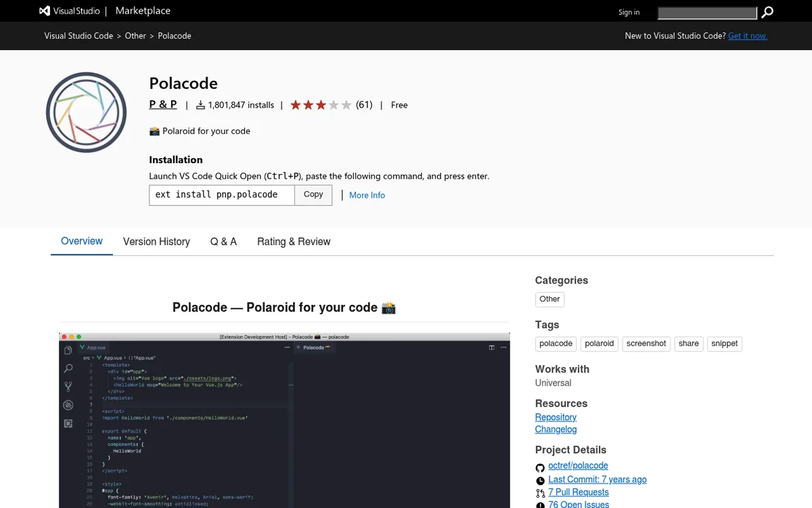812x508 pixels.
Task: Click the Get it now link
Action: point(748,36)
